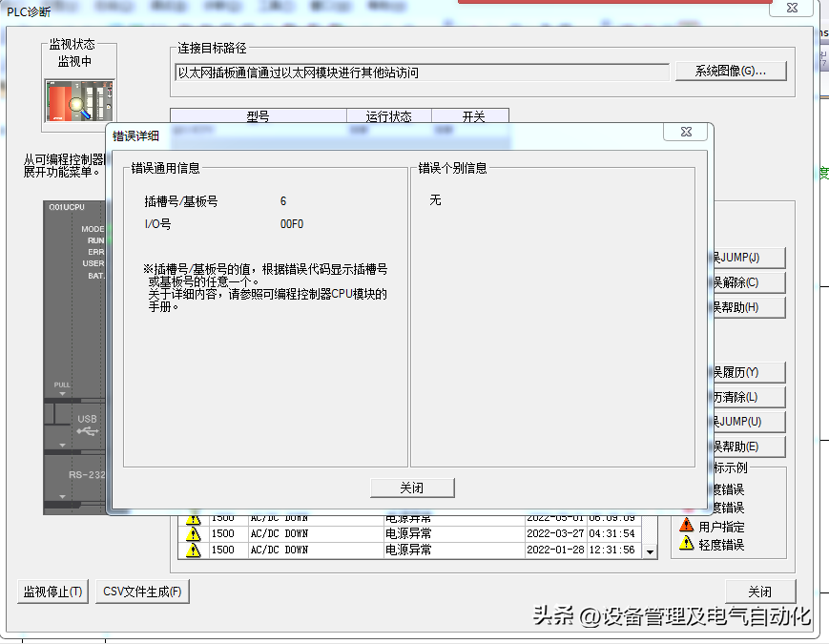Image resolution: width=829 pixels, height=644 pixels.
Task: Generate CSV file with CSV文件生成(F)
Action: (141, 592)
